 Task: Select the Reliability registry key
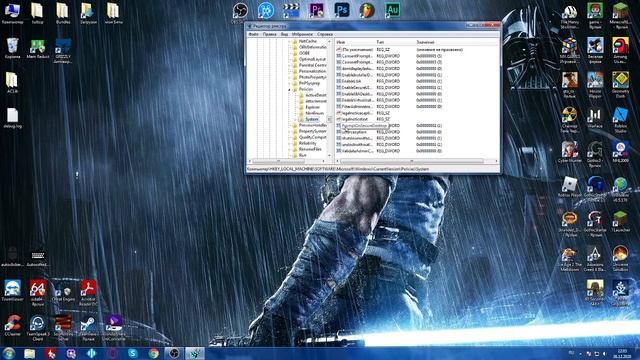tap(307, 143)
